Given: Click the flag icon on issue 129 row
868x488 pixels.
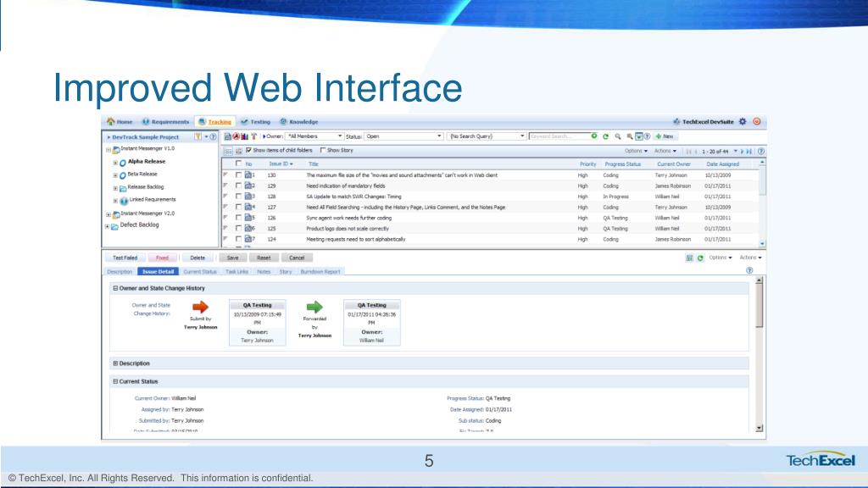Looking at the screenshot, I should click(225, 186).
